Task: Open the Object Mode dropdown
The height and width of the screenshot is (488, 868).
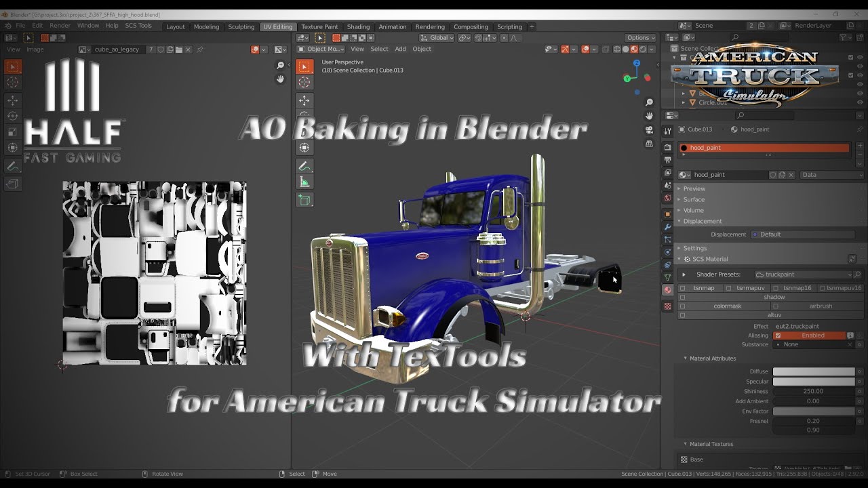Action: (x=321, y=49)
